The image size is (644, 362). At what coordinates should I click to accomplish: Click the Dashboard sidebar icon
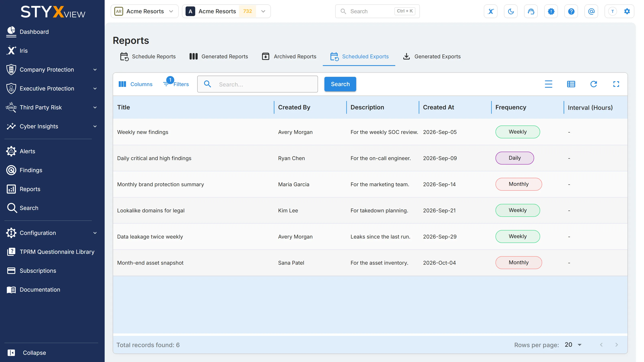pos(11,32)
